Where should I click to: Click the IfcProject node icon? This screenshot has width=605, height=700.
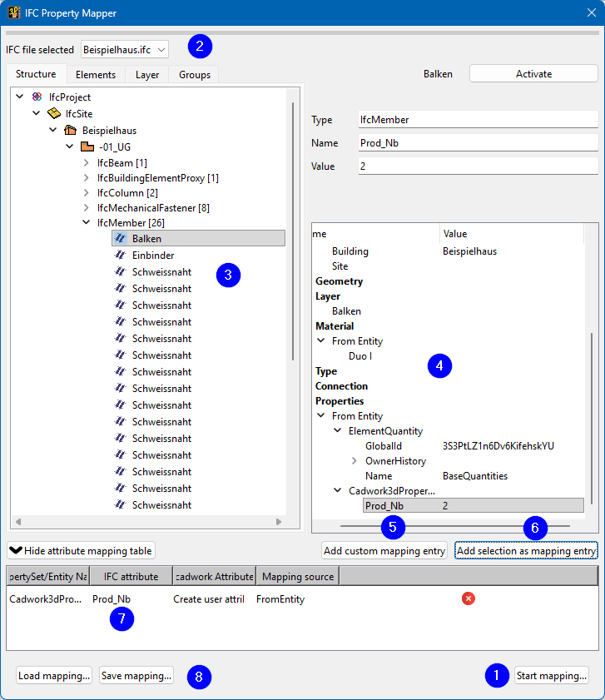37,97
